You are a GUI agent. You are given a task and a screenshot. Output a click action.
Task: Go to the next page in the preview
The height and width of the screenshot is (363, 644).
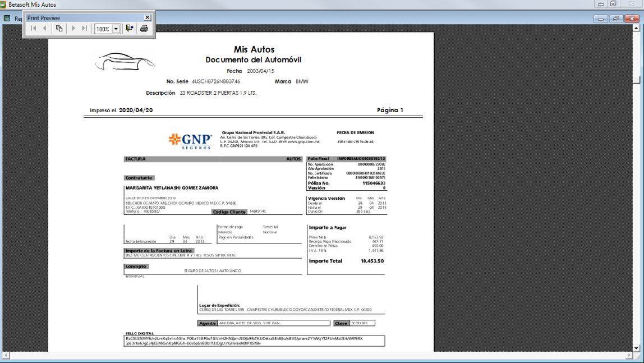[73, 29]
